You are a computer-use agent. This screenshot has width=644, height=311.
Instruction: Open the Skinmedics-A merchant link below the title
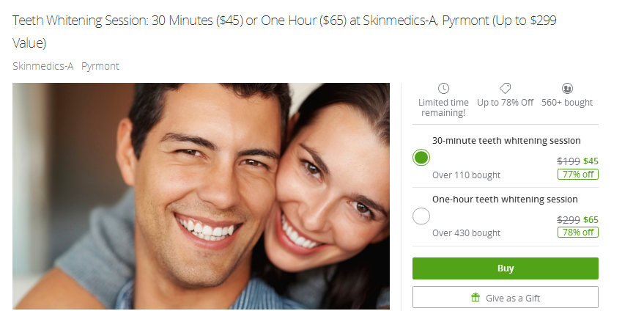[42, 66]
